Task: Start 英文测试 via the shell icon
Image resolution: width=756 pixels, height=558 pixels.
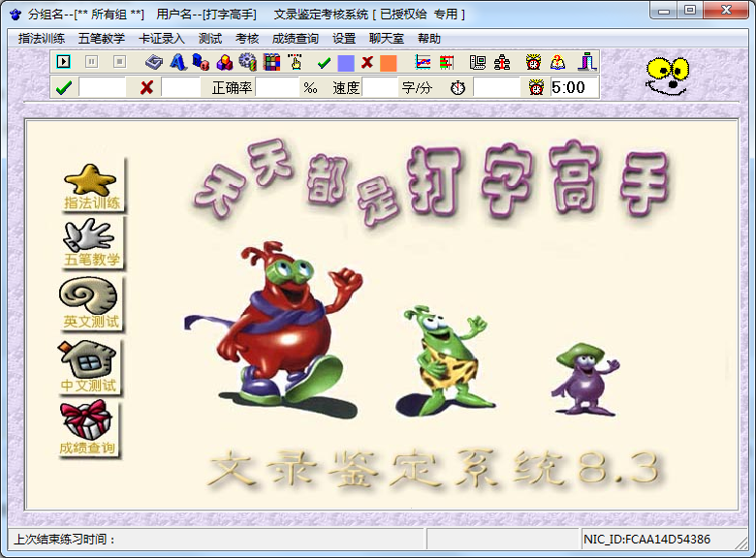Action: (91, 303)
